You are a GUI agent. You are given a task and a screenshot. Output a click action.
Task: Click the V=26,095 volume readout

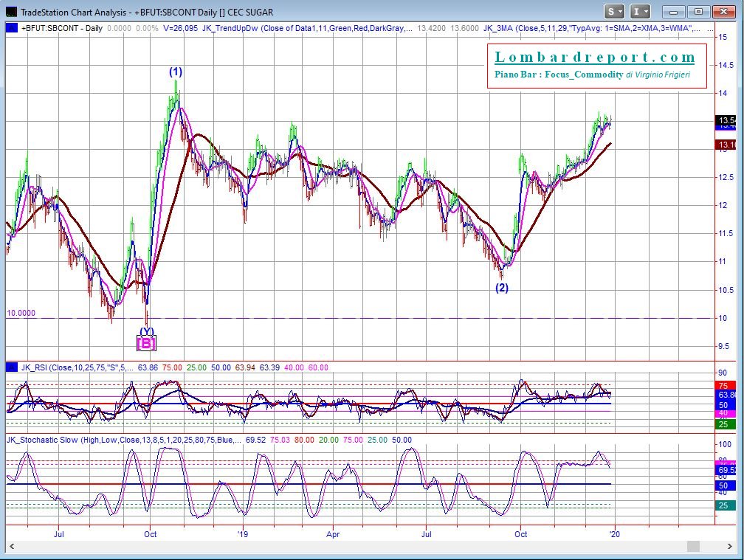coord(180,29)
